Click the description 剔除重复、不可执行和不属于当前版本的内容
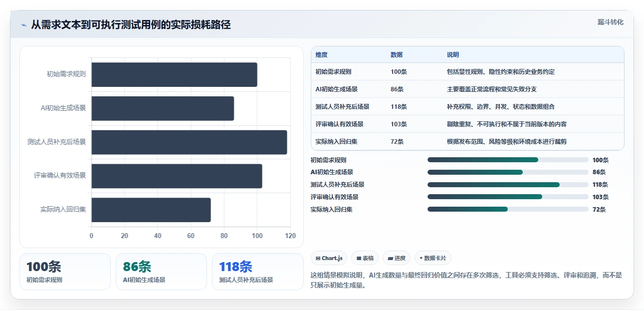The image size is (644, 310). click(507, 124)
